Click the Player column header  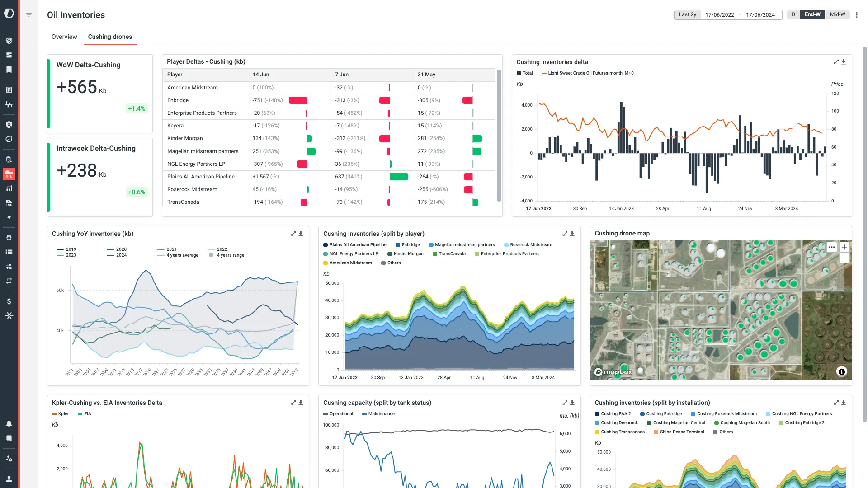tap(205, 75)
